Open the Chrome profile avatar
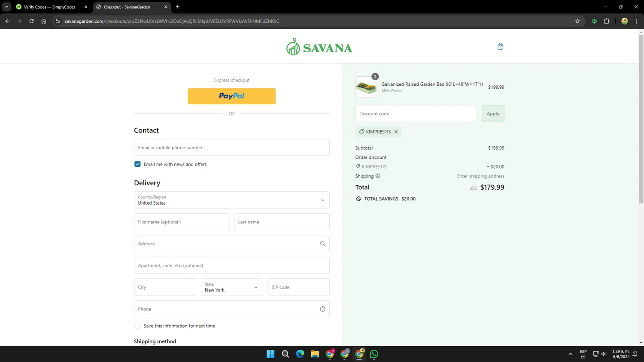 click(624, 21)
